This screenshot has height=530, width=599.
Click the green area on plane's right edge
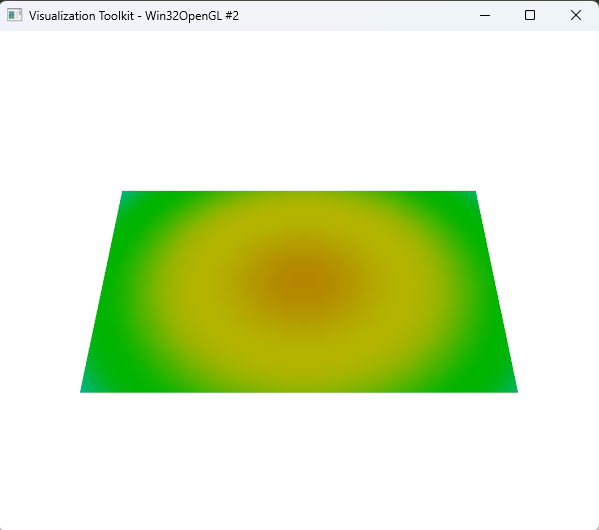click(489, 290)
